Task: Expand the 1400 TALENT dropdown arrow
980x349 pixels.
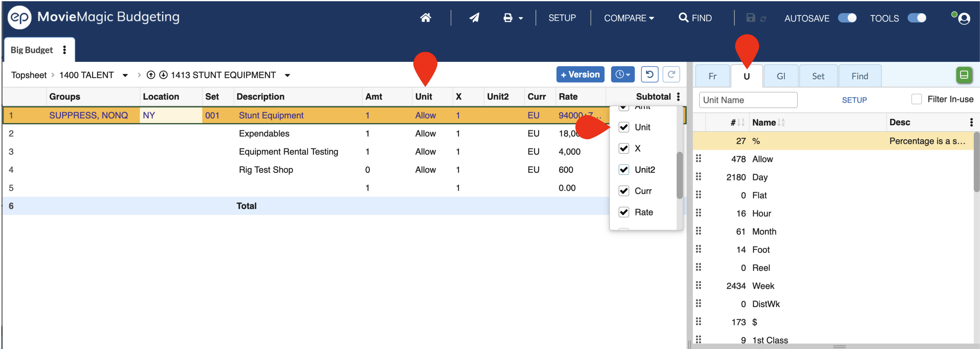Action: tap(125, 75)
